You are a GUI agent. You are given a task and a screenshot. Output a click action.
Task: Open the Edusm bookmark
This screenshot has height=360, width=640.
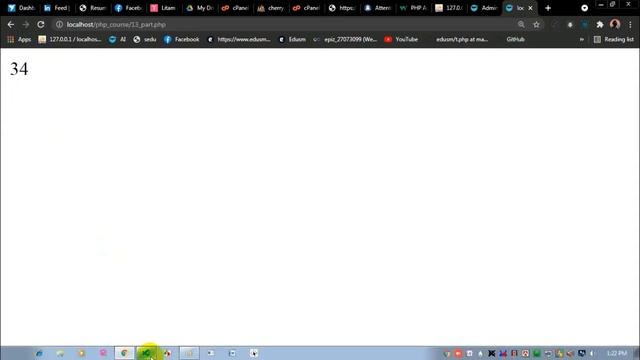[x=292, y=40]
